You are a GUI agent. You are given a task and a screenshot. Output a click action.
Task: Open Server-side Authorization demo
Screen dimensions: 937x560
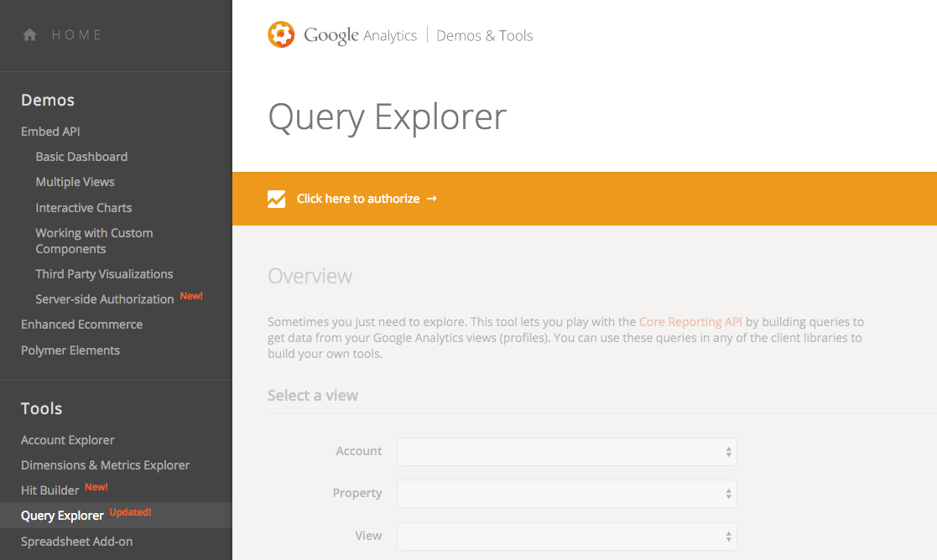click(105, 299)
